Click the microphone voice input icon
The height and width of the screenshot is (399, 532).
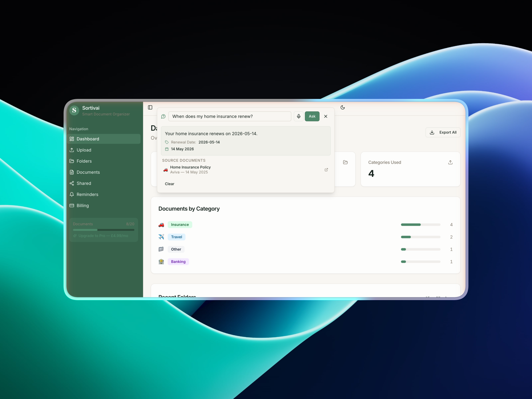coord(299,116)
